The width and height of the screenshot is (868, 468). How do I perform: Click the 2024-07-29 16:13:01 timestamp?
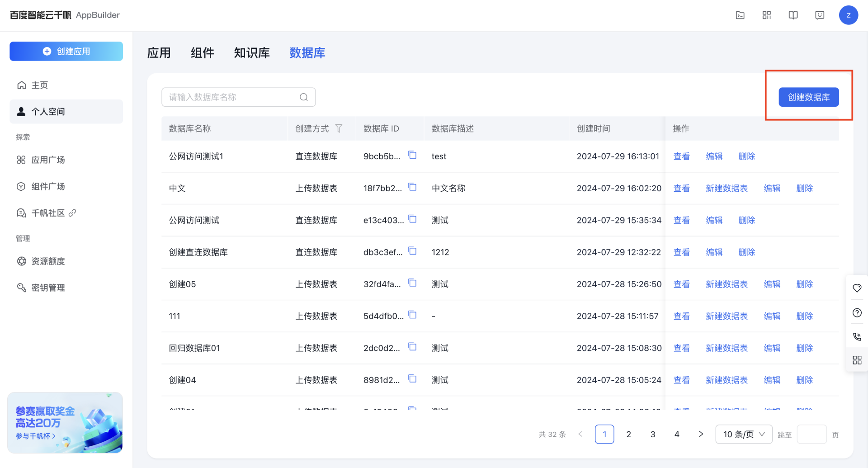pos(618,156)
